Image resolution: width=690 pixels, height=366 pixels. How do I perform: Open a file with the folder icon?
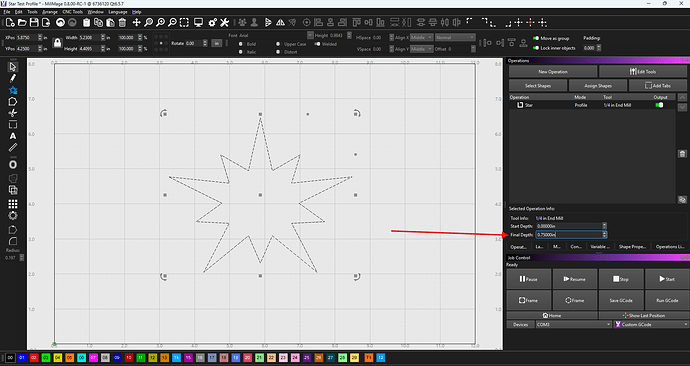click(x=22, y=22)
